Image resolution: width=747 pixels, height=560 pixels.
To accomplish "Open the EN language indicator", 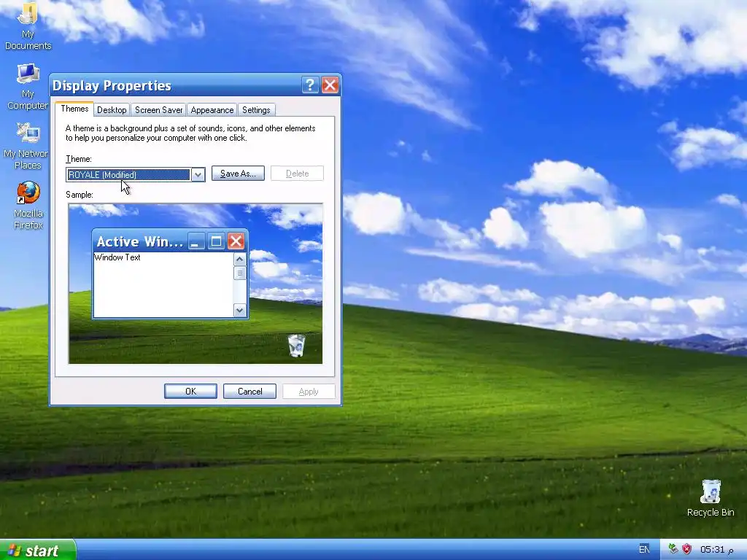I will (x=644, y=549).
